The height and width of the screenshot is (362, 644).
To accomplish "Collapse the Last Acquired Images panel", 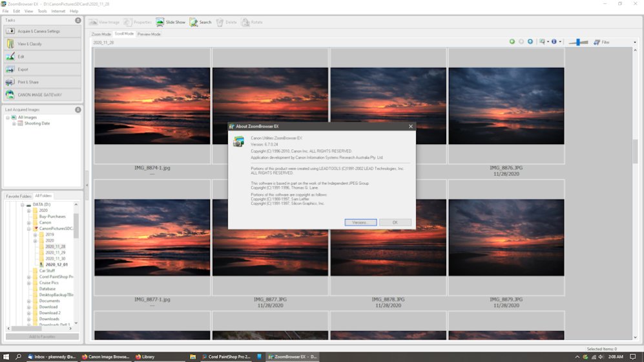I will 78,110.
